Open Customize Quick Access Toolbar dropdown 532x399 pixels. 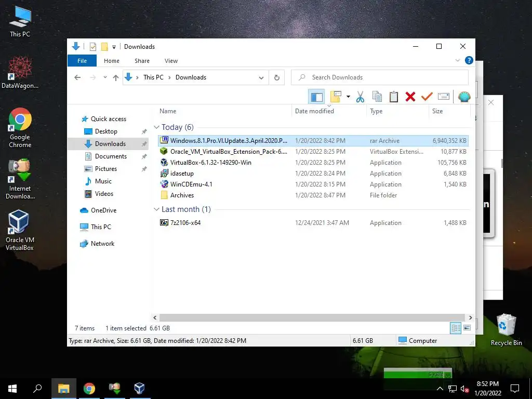point(114,47)
